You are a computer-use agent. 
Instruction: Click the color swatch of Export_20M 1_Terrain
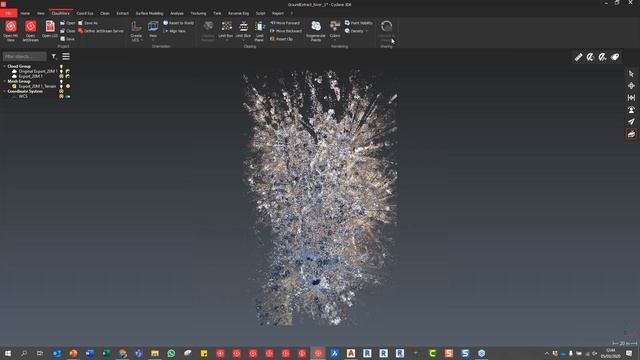click(68, 87)
